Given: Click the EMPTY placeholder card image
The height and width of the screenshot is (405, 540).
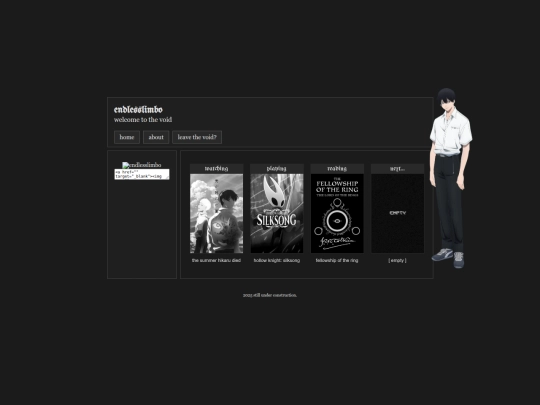Looking at the screenshot, I should point(397,214).
